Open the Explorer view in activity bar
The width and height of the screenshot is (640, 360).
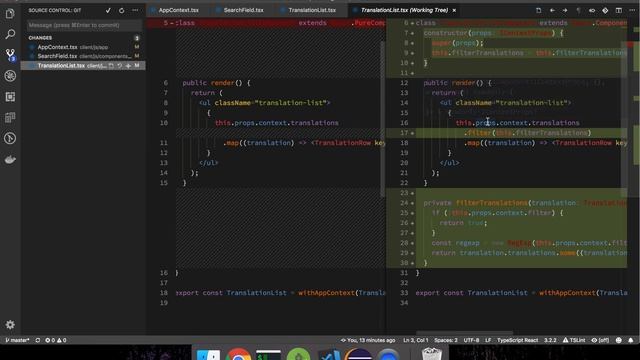(10, 14)
